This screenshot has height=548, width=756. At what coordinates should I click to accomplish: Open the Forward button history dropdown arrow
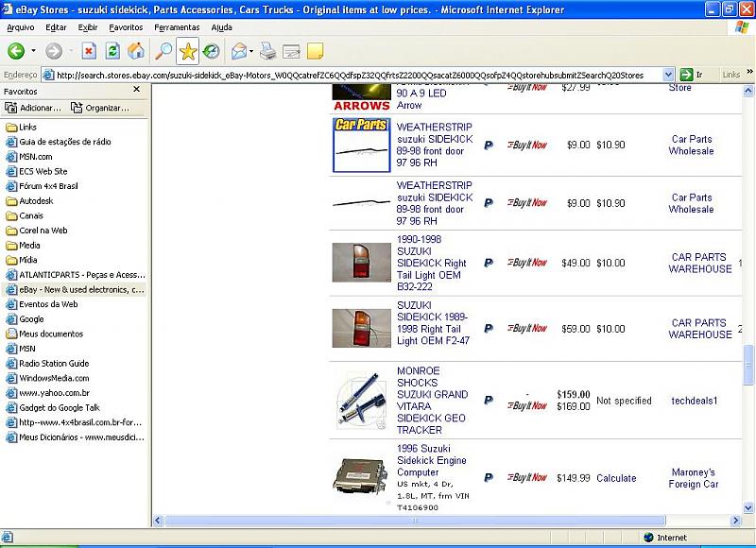(x=70, y=51)
